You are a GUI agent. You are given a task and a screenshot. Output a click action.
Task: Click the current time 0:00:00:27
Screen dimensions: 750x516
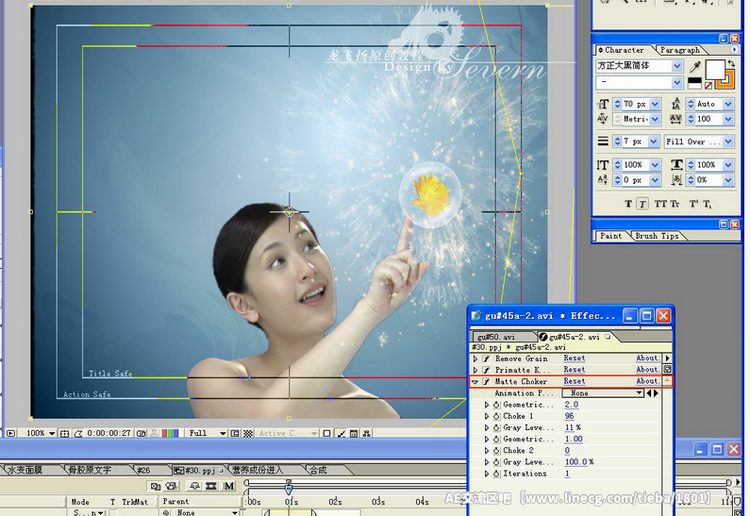(109, 433)
